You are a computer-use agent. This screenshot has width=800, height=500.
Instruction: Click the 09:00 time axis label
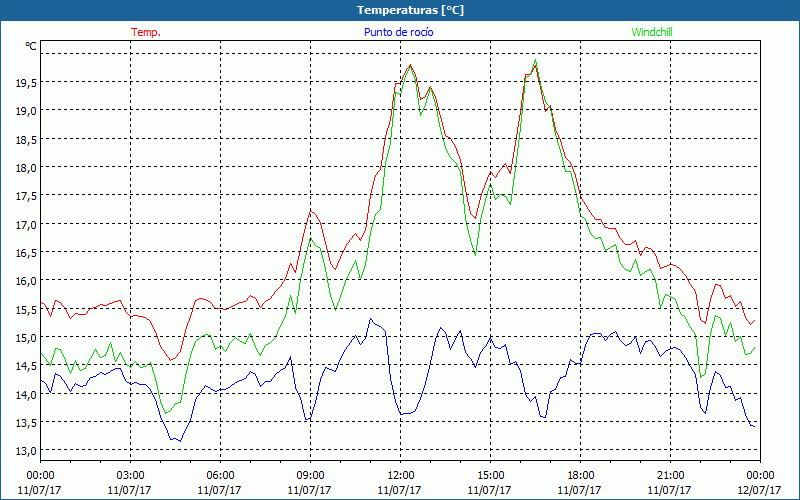(x=310, y=476)
